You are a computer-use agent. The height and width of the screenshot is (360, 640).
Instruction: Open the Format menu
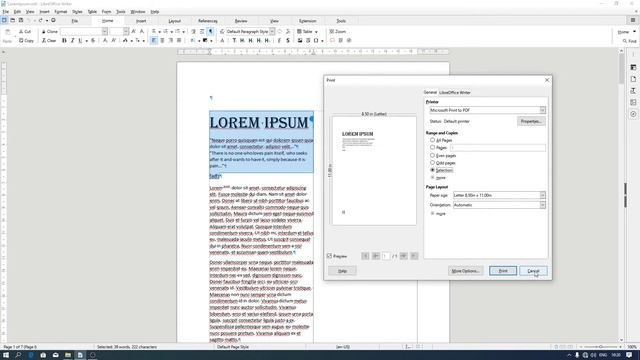[x=60, y=12]
